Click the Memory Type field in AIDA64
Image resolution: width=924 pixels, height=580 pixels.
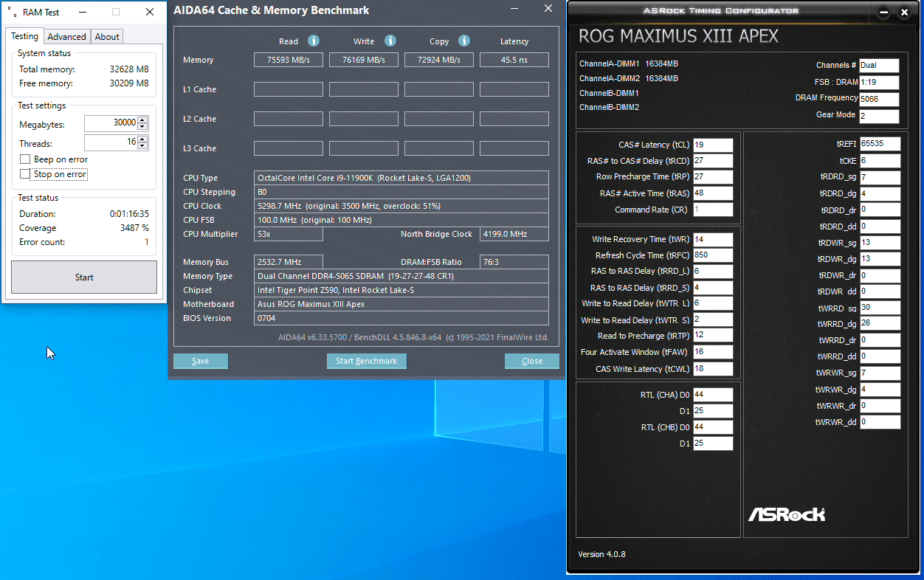pos(401,276)
